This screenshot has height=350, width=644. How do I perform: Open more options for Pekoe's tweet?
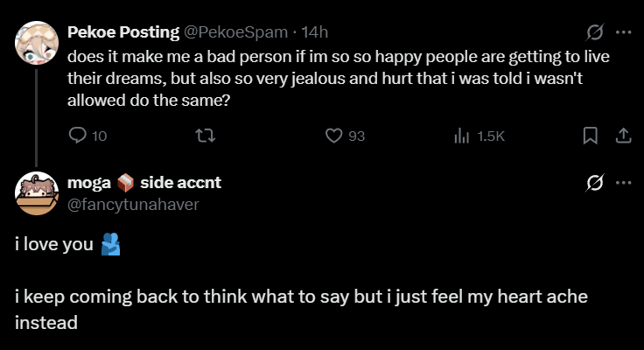(x=624, y=32)
